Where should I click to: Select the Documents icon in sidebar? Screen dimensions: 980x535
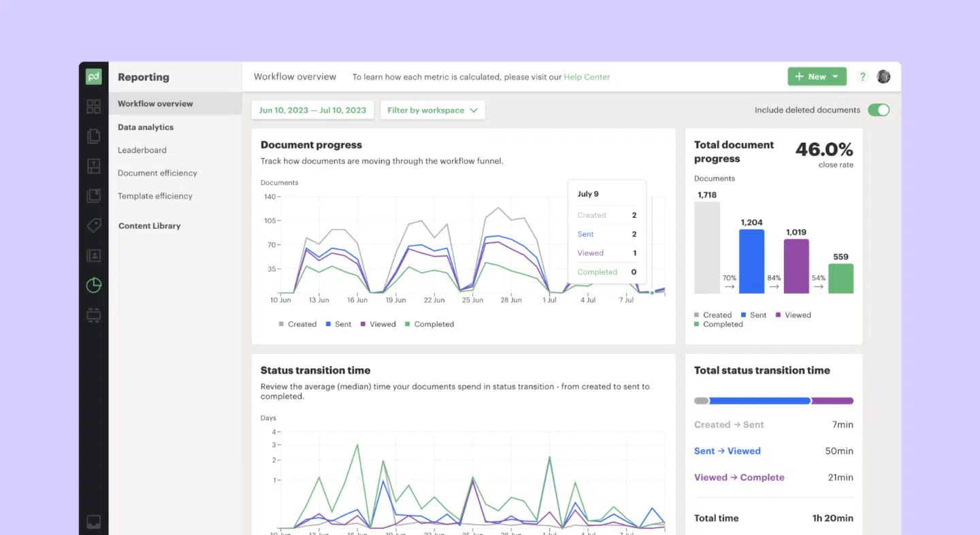pos(93,136)
